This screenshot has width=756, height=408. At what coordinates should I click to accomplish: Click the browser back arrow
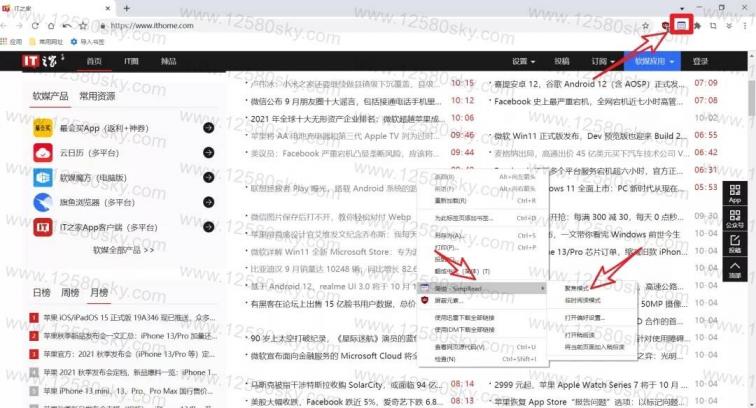[x=4, y=26]
